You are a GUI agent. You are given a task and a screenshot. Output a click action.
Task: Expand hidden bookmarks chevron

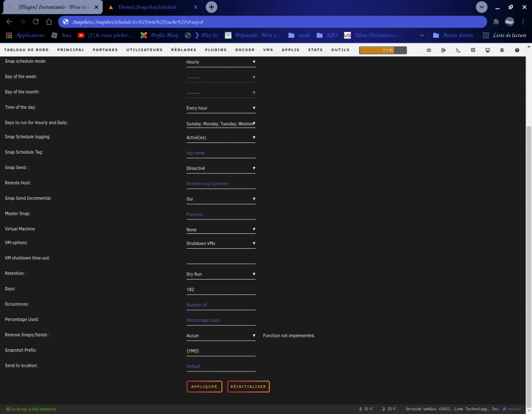pos(422,35)
